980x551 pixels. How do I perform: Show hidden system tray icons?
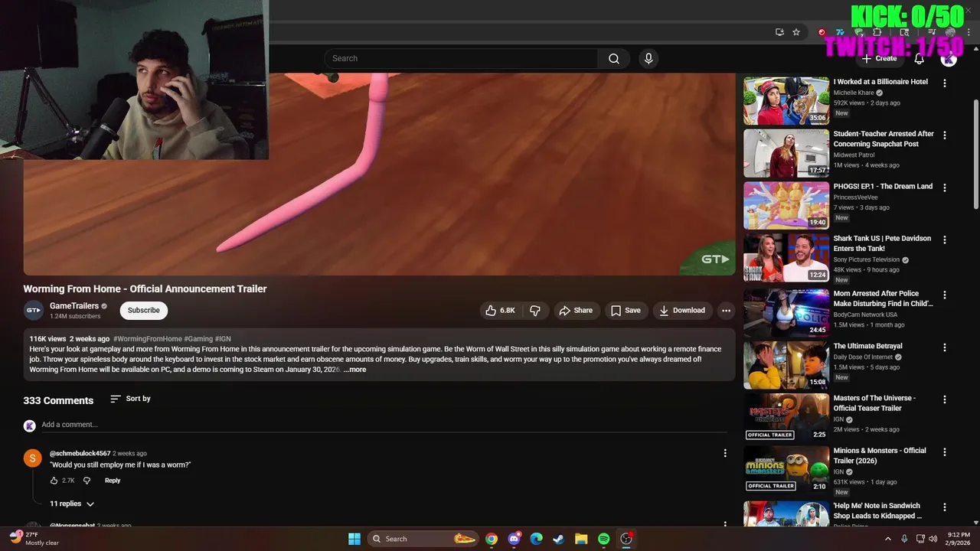pyautogui.click(x=888, y=539)
